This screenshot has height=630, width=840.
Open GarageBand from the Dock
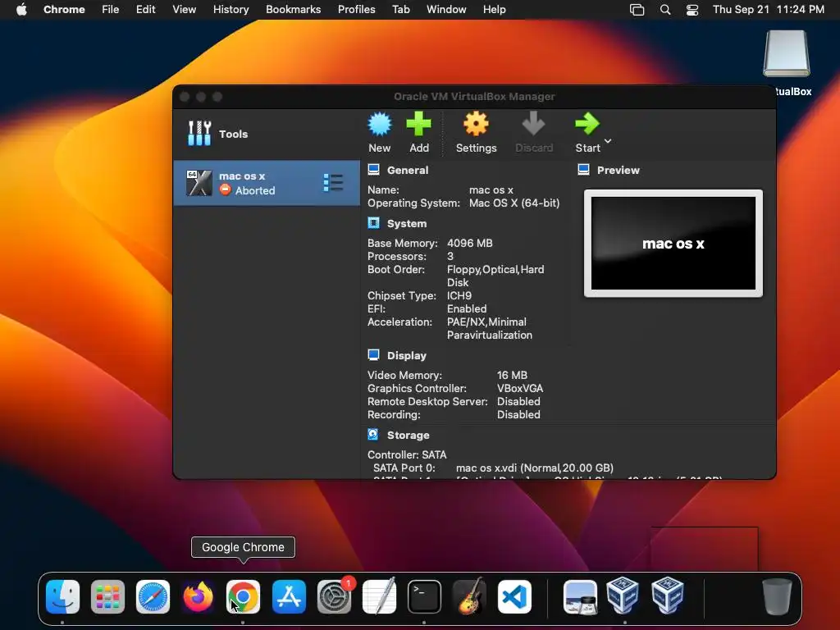click(x=470, y=596)
